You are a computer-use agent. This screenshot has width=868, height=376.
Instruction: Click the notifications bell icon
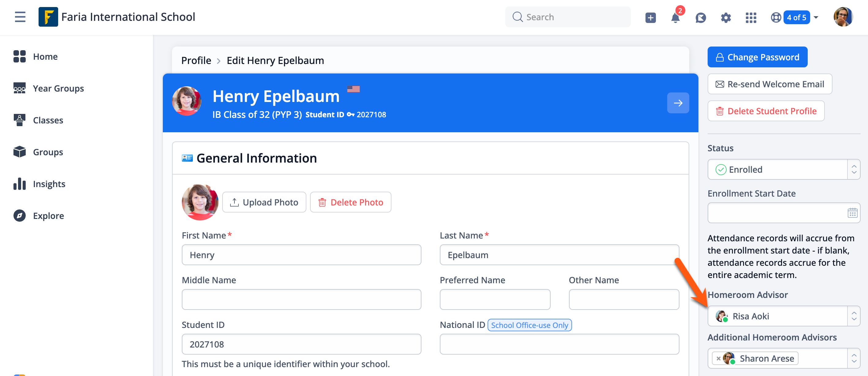[x=675, y=17]
